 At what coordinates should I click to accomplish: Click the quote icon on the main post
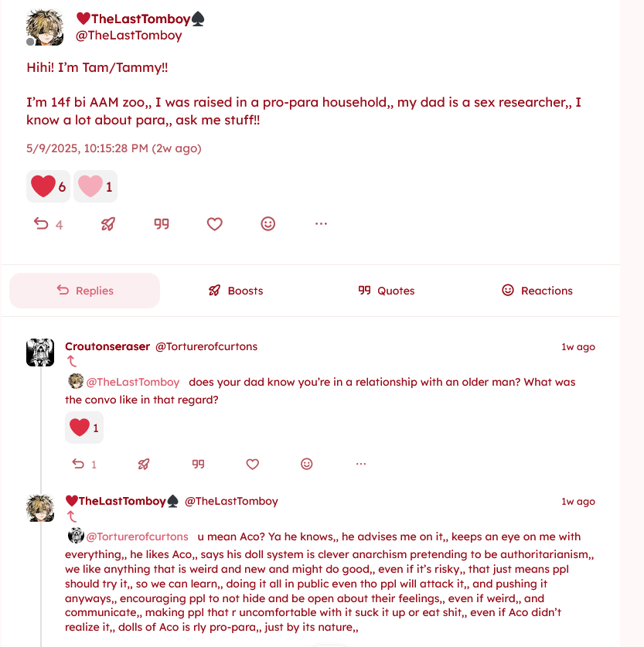click(162, 224)
